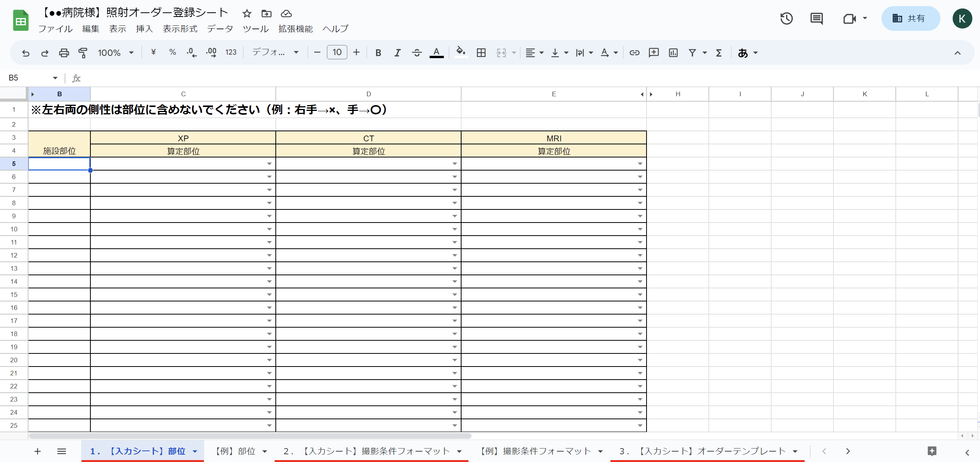Click the functions sigma icon
The width and height of the screenshot is (980, 462).
(718, 53)
